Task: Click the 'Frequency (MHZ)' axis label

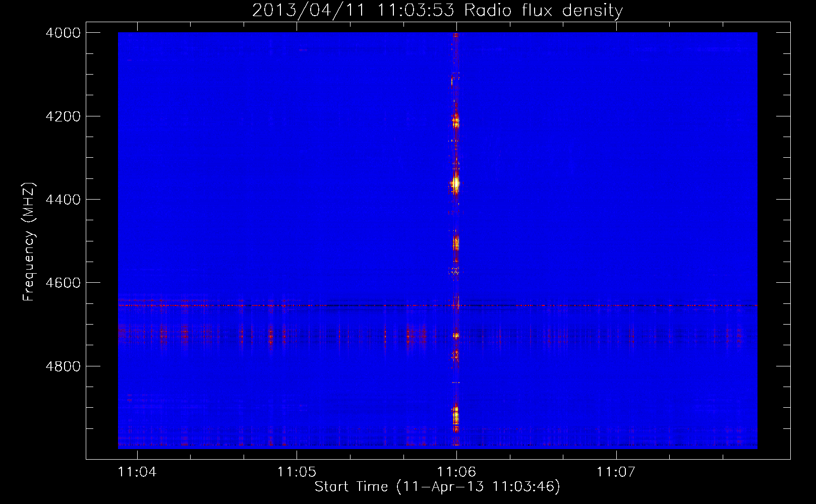Action: [29, 242]
